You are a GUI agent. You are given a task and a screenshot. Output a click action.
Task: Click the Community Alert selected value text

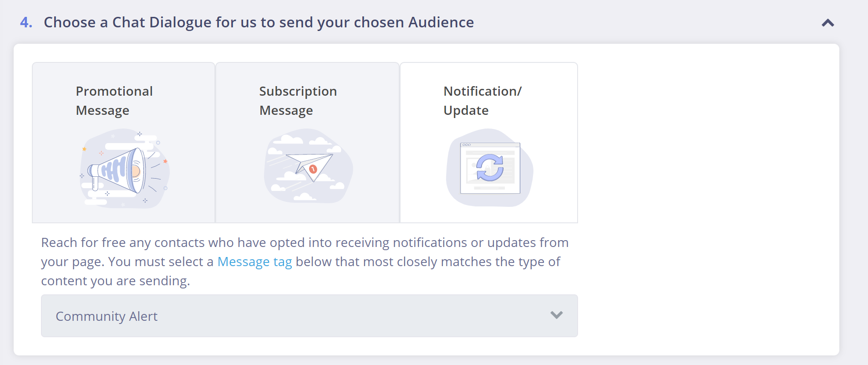107,316
